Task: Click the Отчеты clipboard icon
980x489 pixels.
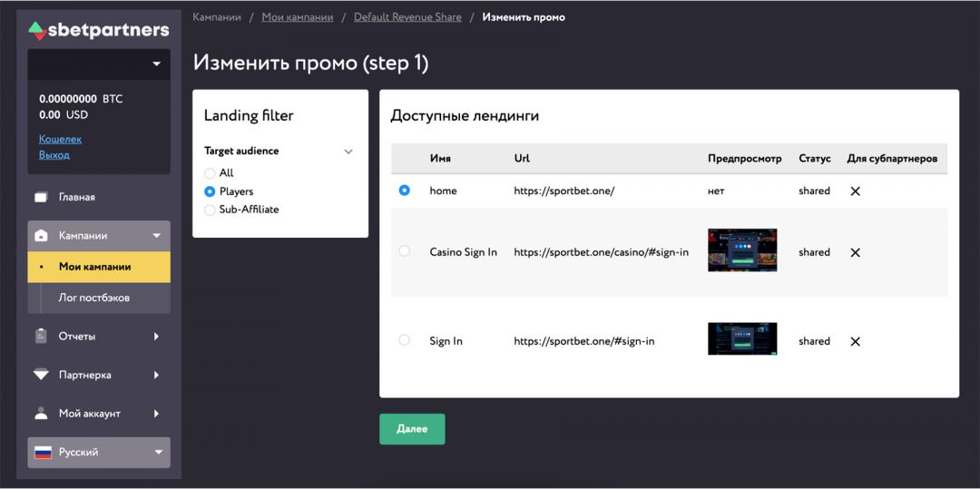Action: pyautogui.click(x=41, y=336)
